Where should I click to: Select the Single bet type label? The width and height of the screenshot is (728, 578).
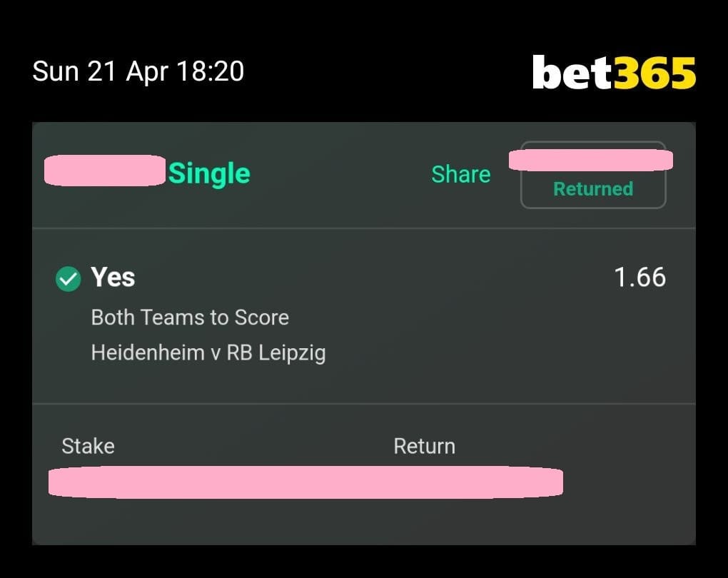pos(209,173)
